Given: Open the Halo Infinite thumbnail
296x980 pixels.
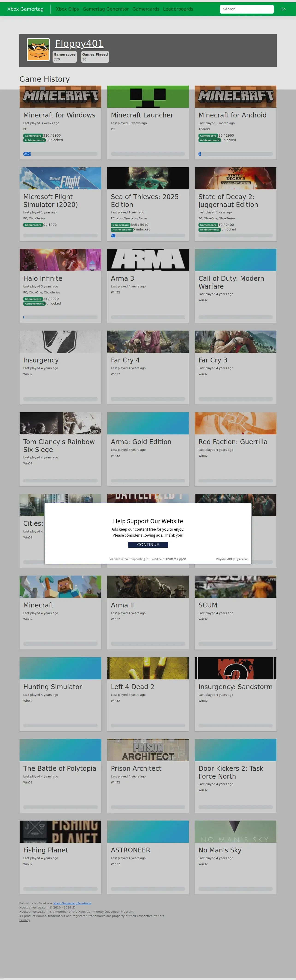Looking at the screenshot, I should (60, 260).
